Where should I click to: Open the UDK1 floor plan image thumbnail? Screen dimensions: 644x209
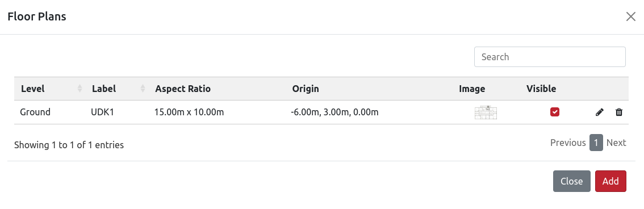pos(486,112)
